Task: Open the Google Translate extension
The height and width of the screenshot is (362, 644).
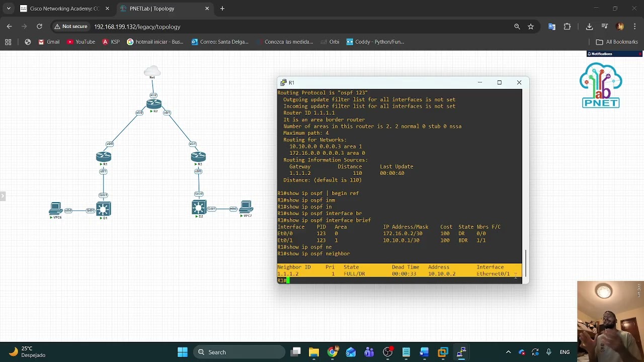Action: tap(552, 27)
